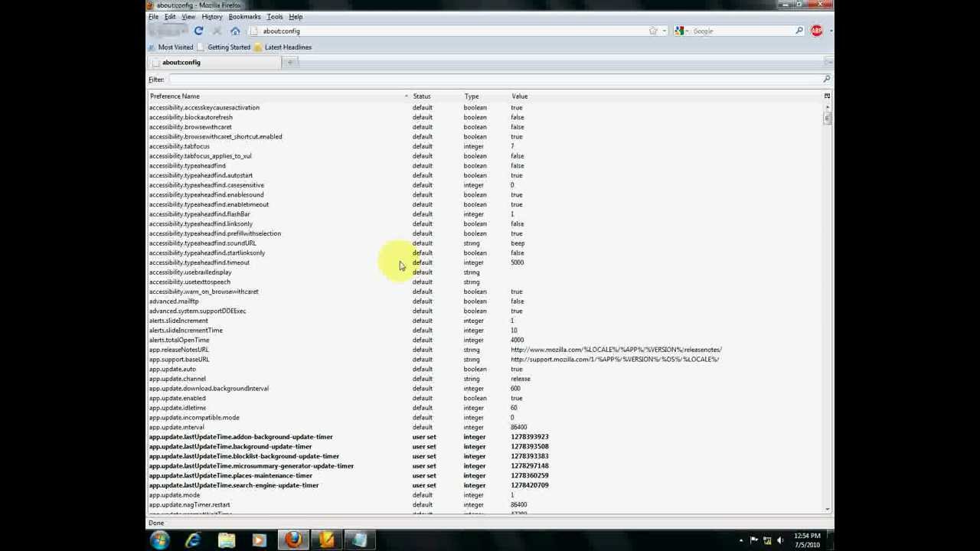Click the Filter bar magnifier icon
The image size is (980, 551).
tap(826, 80)
